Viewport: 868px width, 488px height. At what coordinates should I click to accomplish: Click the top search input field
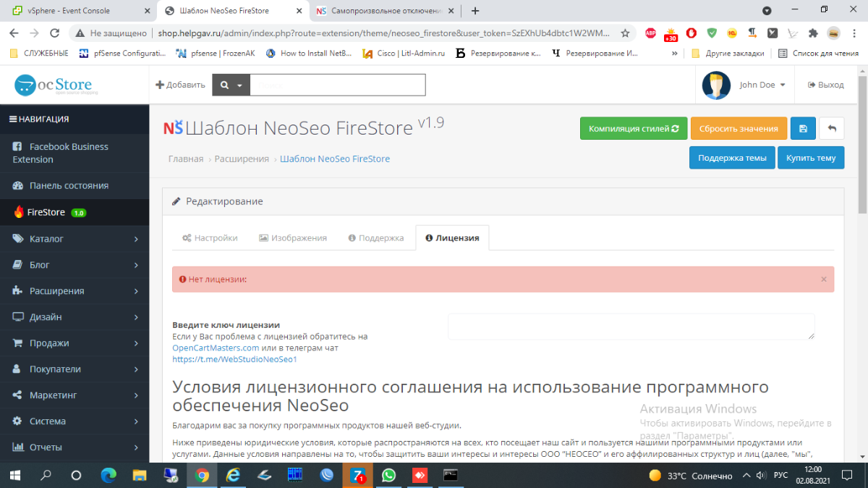point(338,85)
